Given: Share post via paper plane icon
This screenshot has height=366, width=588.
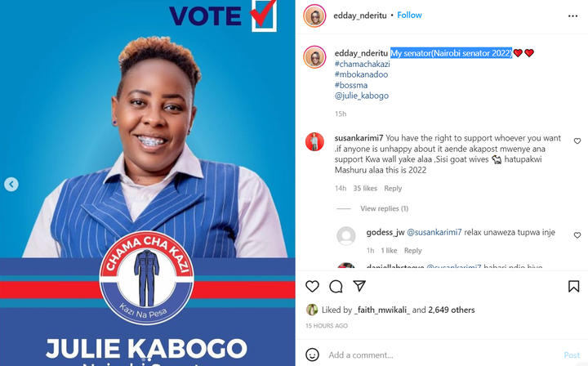Looking at the screenshot, I should click(359, 286).
